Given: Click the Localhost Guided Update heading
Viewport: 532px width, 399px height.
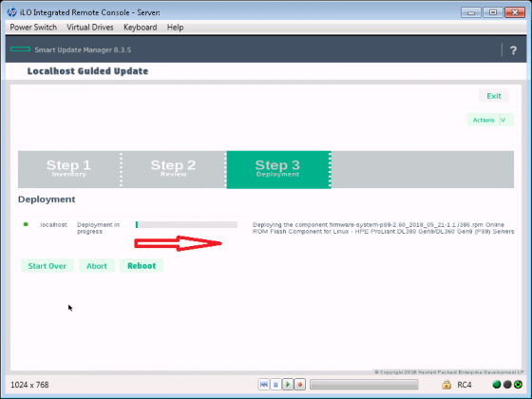Looking at the screenshot, I should pyautogui.click(x=87, y=71).
